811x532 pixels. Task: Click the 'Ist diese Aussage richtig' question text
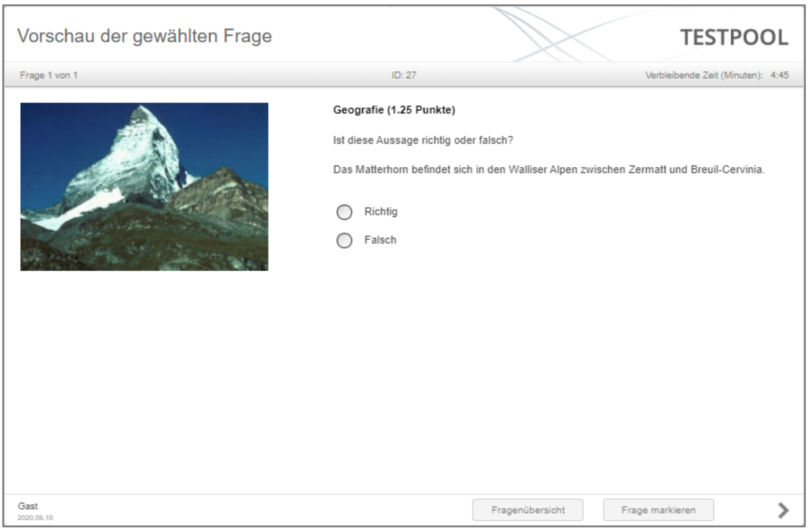click(x=423, y=140)
